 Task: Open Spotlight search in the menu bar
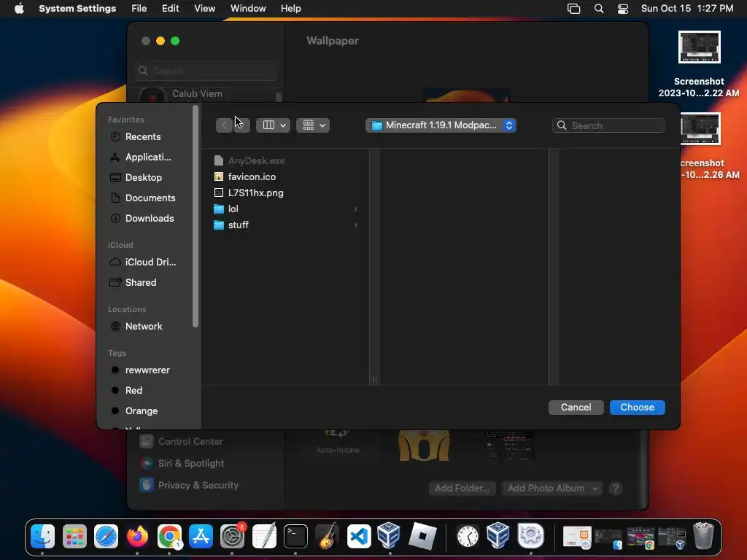[x=599, y=9]
